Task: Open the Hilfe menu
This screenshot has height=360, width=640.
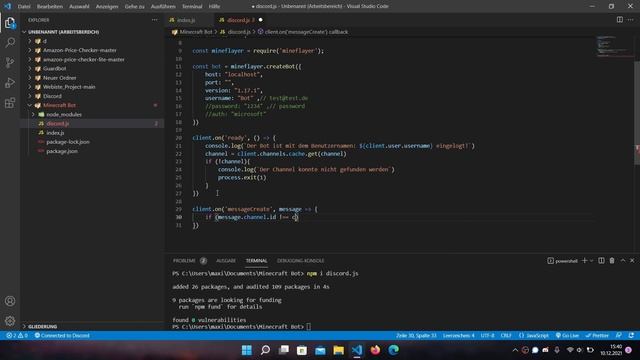Action: [x=214, y=6]
